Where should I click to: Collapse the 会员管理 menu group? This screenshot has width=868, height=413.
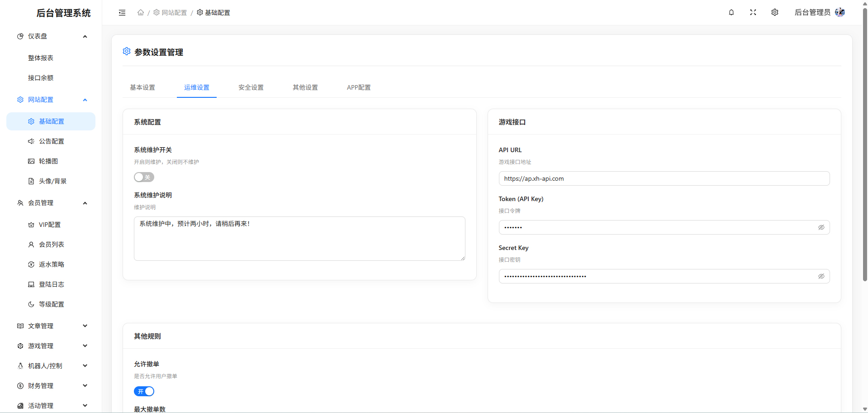coord(85,203)
